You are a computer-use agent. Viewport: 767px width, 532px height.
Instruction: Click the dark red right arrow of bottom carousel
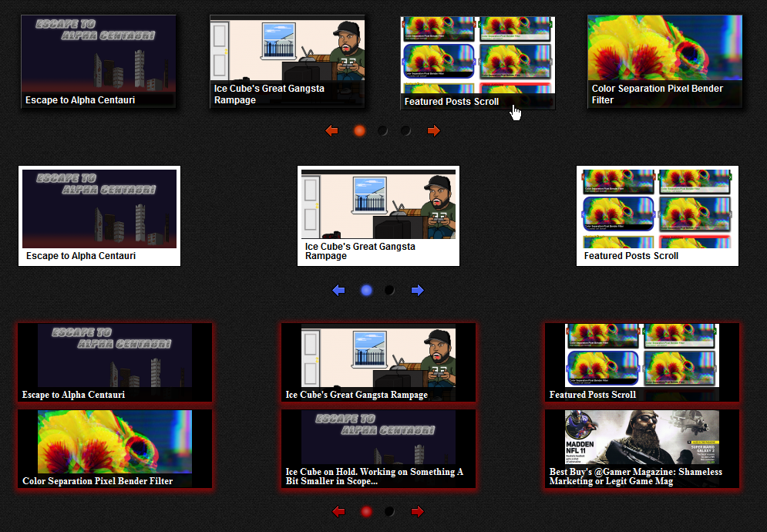click(417, 512)
